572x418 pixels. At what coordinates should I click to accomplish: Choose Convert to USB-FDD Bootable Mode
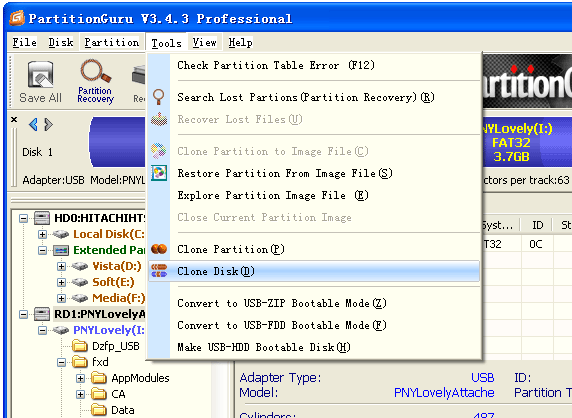(314, 325)
